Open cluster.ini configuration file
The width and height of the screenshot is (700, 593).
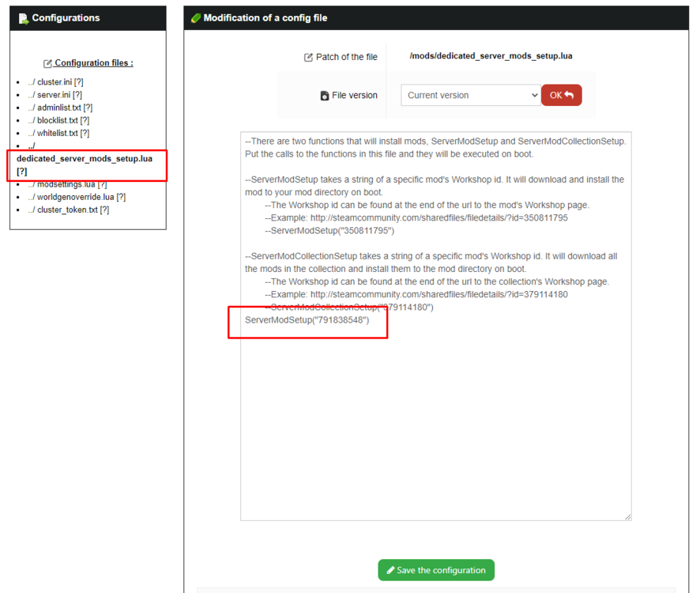55,82
